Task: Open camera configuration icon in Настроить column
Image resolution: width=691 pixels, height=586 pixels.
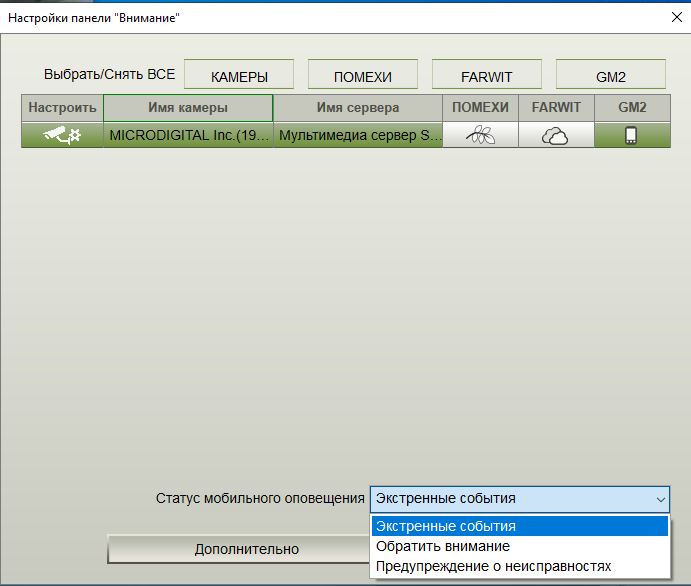Action: 62,135
